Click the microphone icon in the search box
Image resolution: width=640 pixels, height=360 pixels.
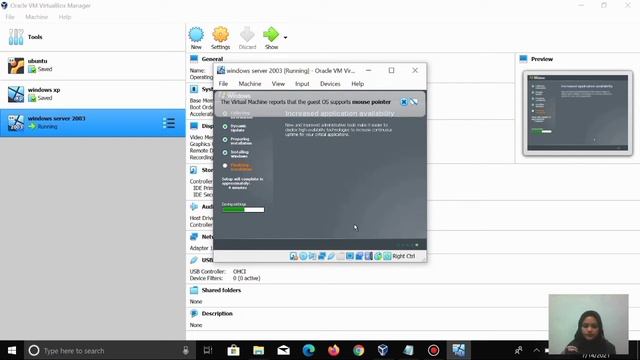tap(186, 350)
